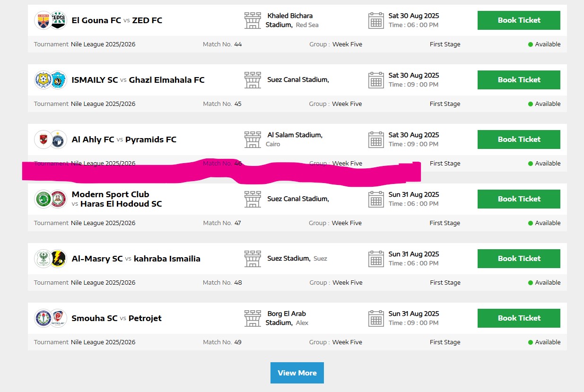Click the Modern Sport Club logo

click(x=43, y=199)
